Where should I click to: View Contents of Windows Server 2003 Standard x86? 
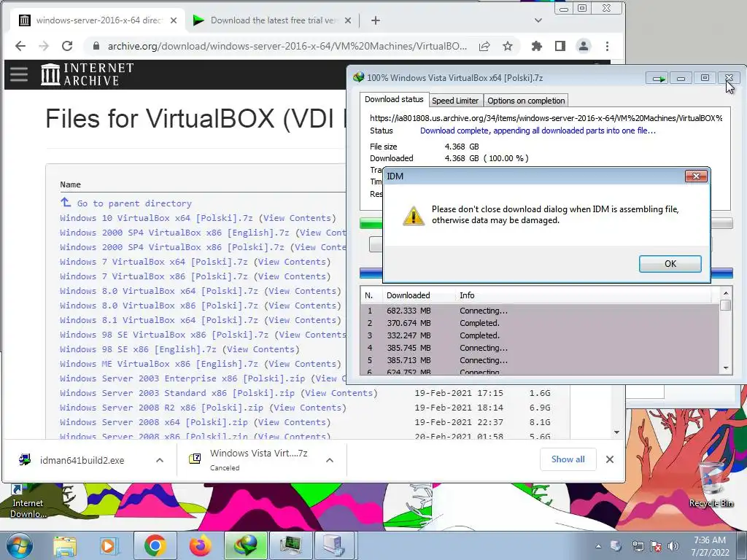coord(338,393)
